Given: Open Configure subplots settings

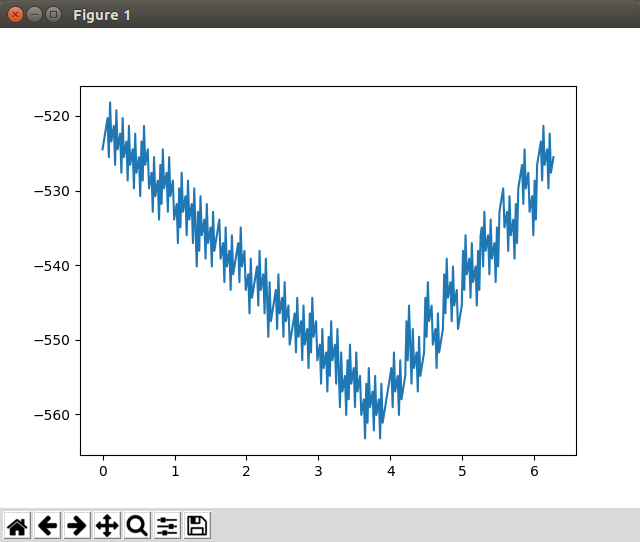Looking at the screenshot, I should click(x=167, y=526).
